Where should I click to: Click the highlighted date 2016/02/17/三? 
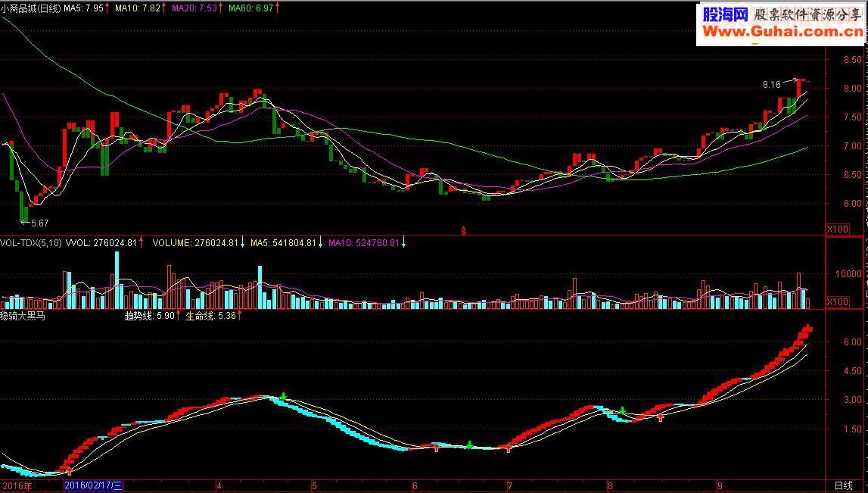click(x=93, y=485)
